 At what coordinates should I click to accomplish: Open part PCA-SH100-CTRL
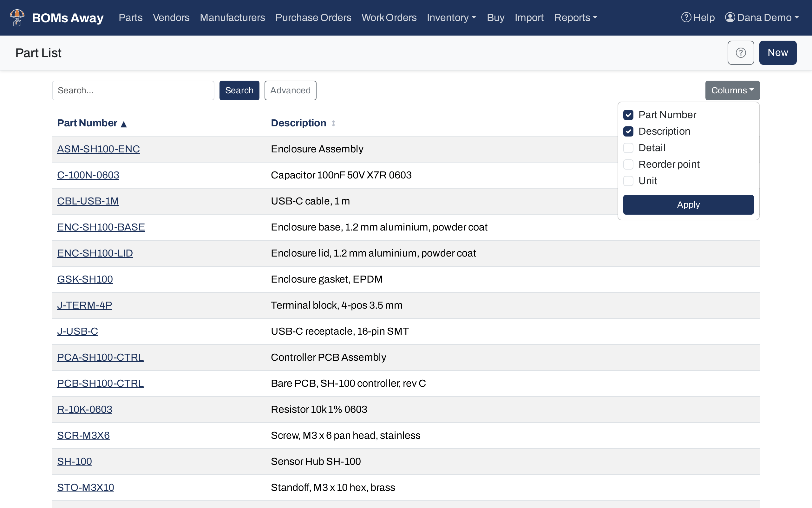(x=100, y=357)
